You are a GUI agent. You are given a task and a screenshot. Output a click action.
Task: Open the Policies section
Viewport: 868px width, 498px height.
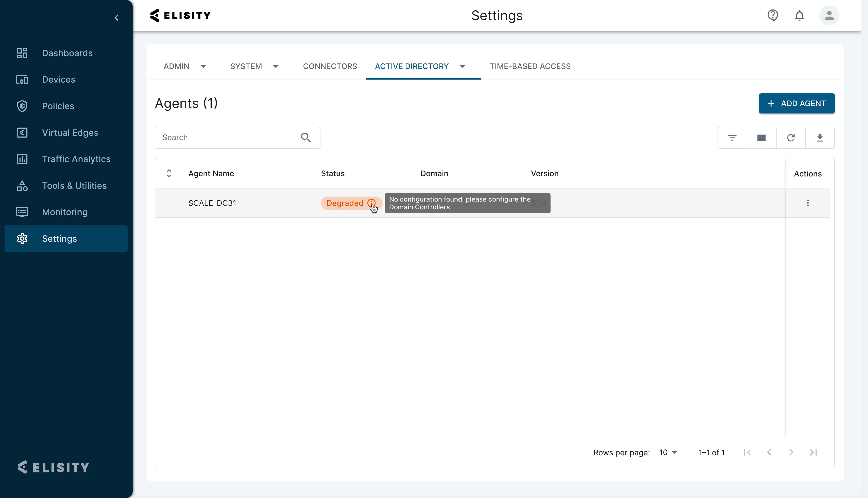pyautogui.click(x=66, y=106)
